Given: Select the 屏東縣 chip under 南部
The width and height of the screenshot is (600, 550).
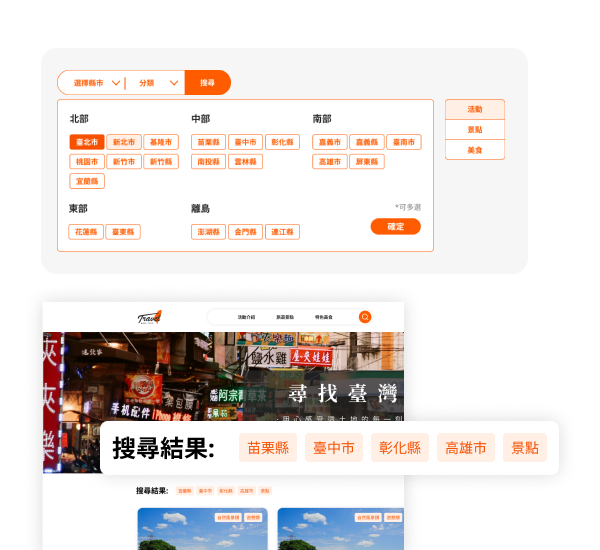Looking at the screenshot, I should [366, 161].
